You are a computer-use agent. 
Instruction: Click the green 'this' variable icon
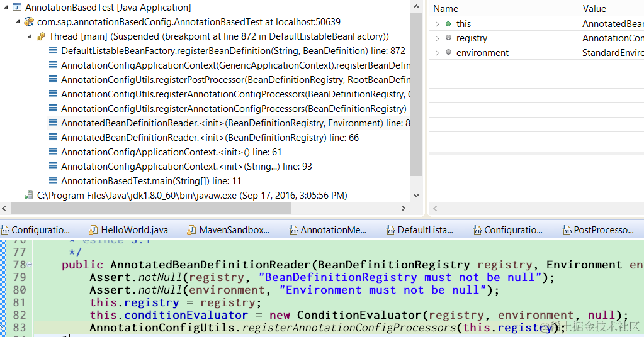click(x=448, y=24)
